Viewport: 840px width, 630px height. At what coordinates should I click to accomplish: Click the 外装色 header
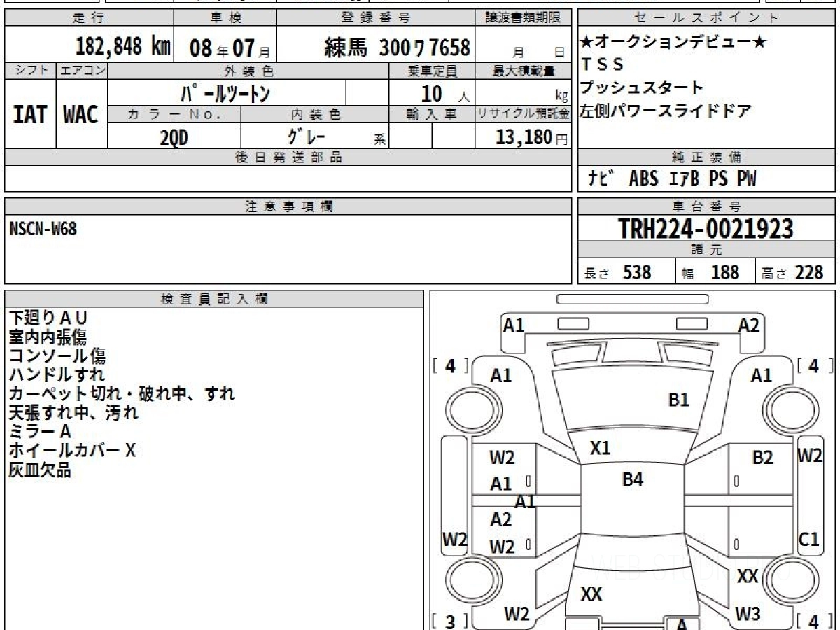coord(248,71)
